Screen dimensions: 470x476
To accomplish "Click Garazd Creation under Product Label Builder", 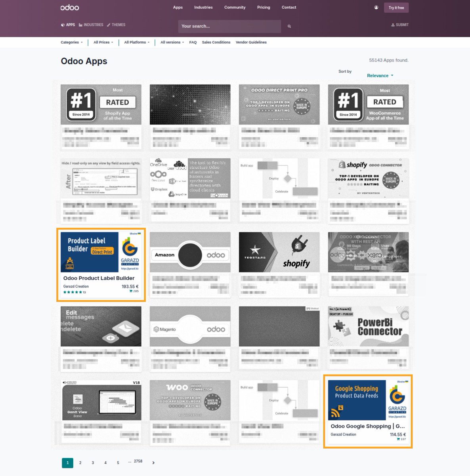I will pos(76,286).
